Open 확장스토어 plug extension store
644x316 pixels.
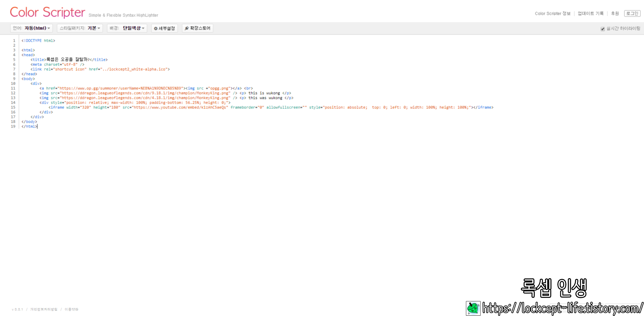pyautogui.click(x=197, y=28)
